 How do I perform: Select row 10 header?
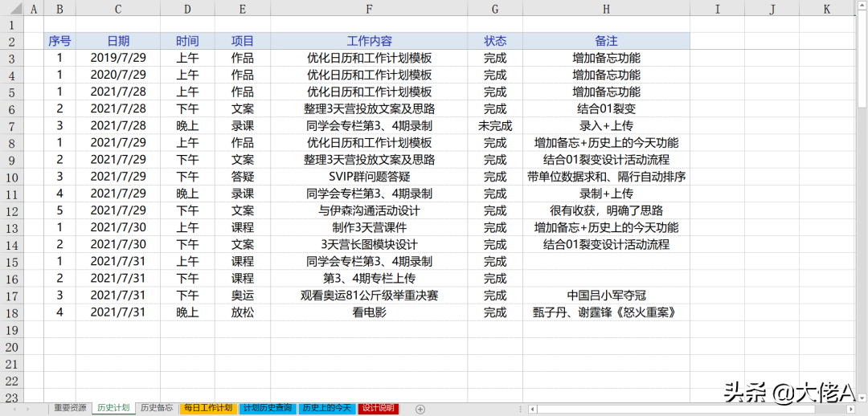[x=13, y=177]
